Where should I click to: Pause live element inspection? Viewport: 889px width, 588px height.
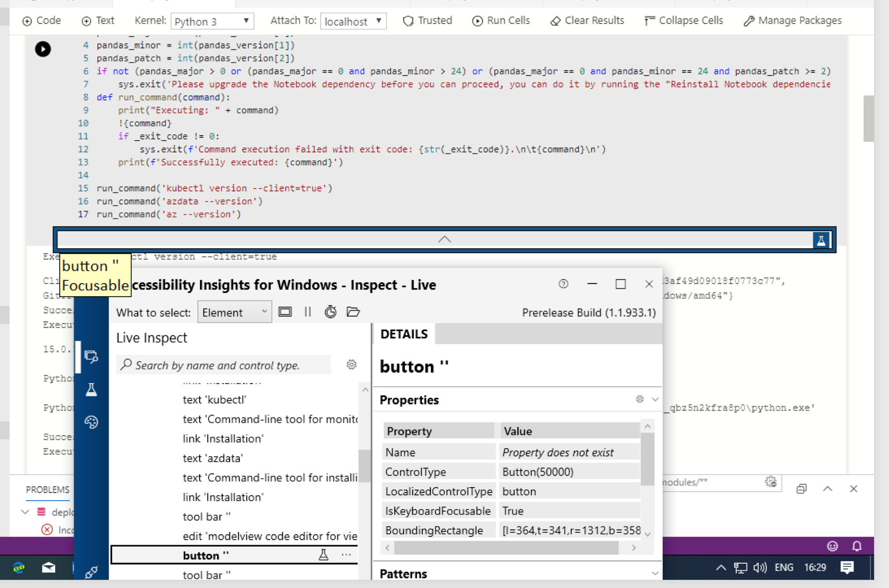point(308,312)
